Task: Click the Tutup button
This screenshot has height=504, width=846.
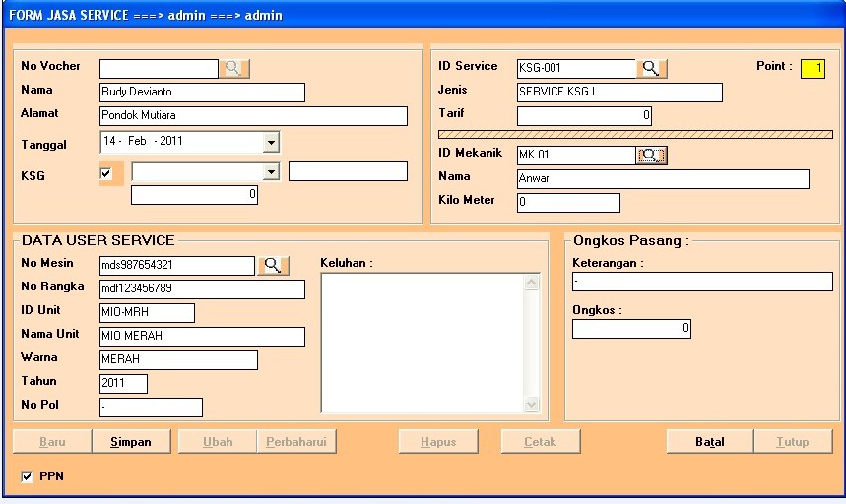Action: point(793,441)
